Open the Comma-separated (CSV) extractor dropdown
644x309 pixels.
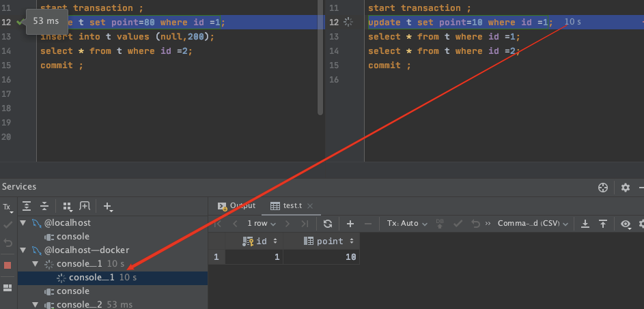(533, 223)
